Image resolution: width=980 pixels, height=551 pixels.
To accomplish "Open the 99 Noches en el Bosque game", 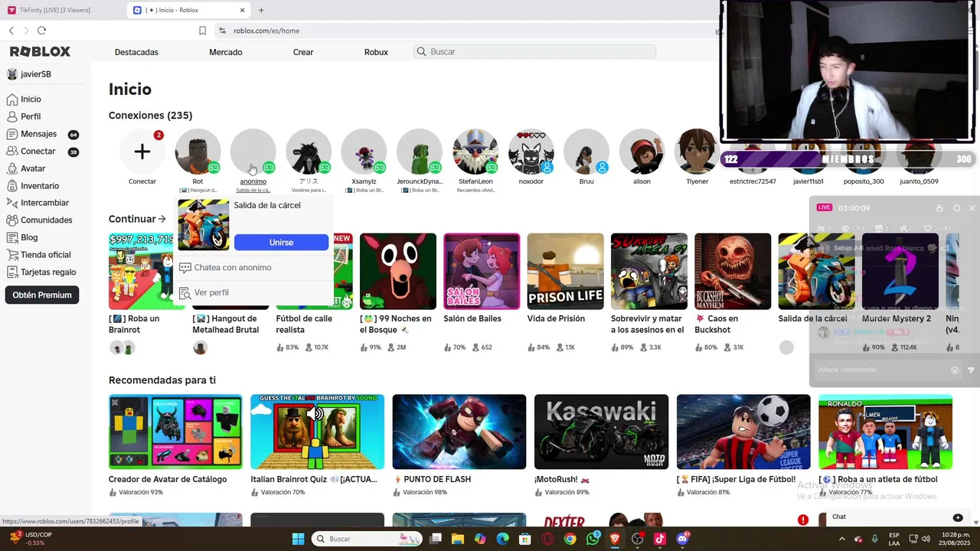I will point(398,272).
